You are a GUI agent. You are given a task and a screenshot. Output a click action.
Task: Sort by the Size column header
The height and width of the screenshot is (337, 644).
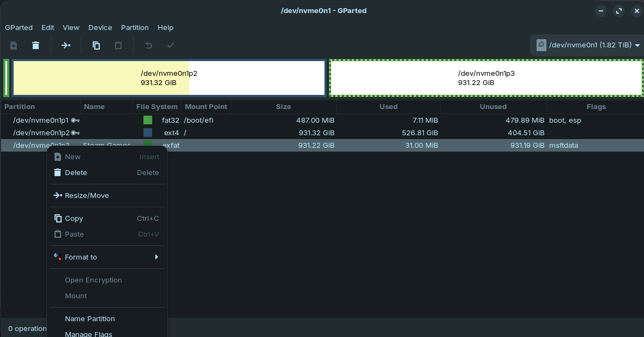[x=283, y=106]
